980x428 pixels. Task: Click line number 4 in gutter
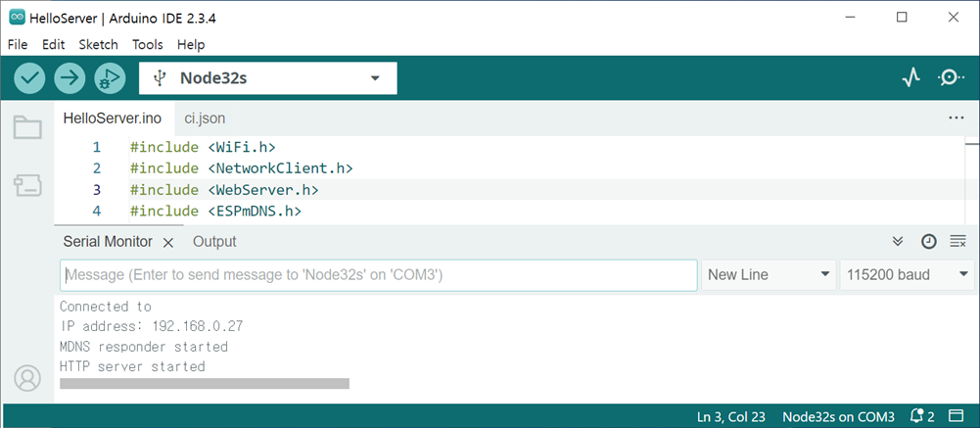[x=96, y=212]
